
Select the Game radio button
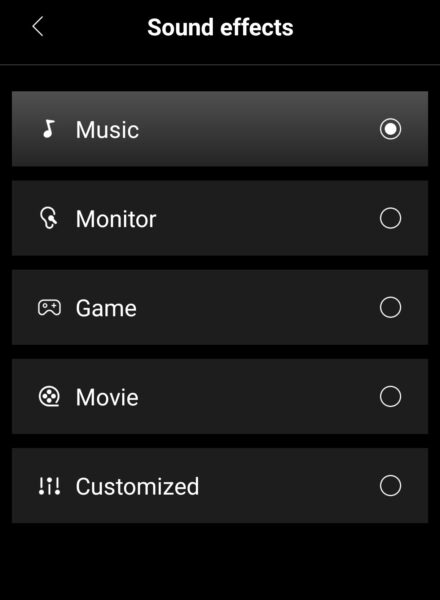(390, 307)
